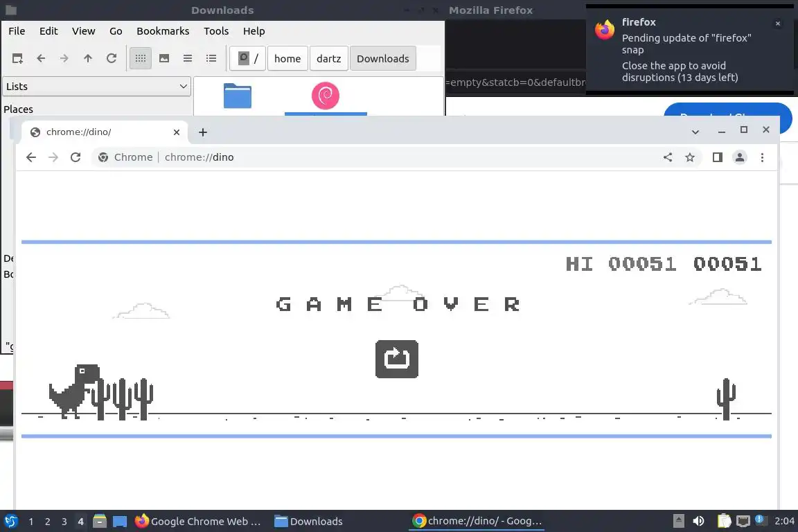This screenshot has width=798, height=532.
Task: Go forward in the Chrome window
Action: click(x=53, y=157)
